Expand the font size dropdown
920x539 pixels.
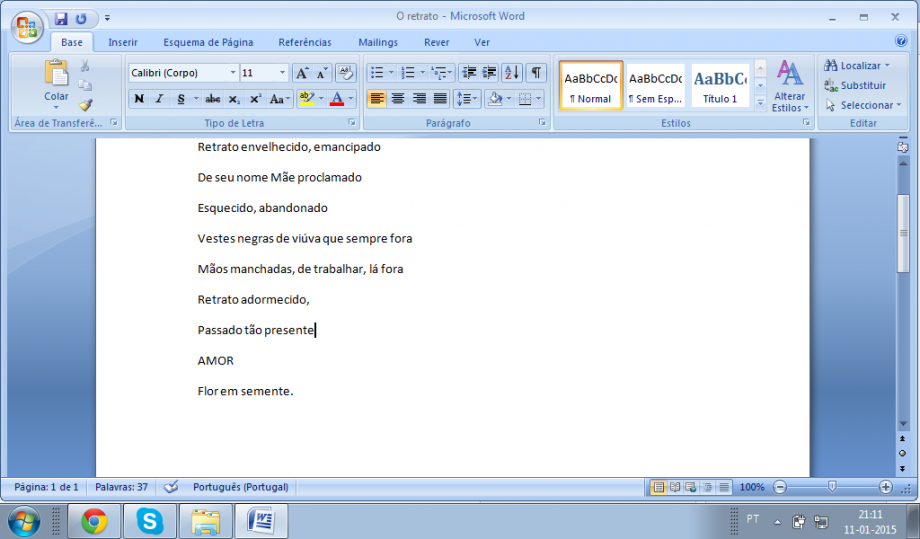click(282, 73)
